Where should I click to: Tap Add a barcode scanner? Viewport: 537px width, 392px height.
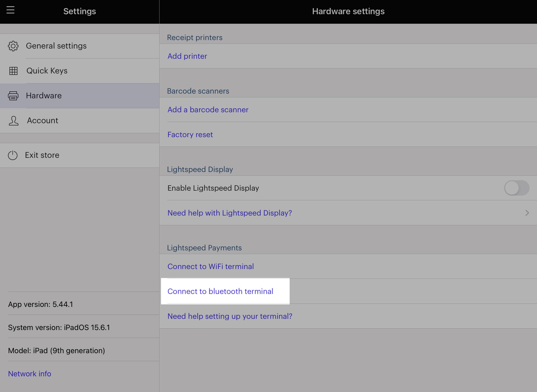(x=208, y=110)
